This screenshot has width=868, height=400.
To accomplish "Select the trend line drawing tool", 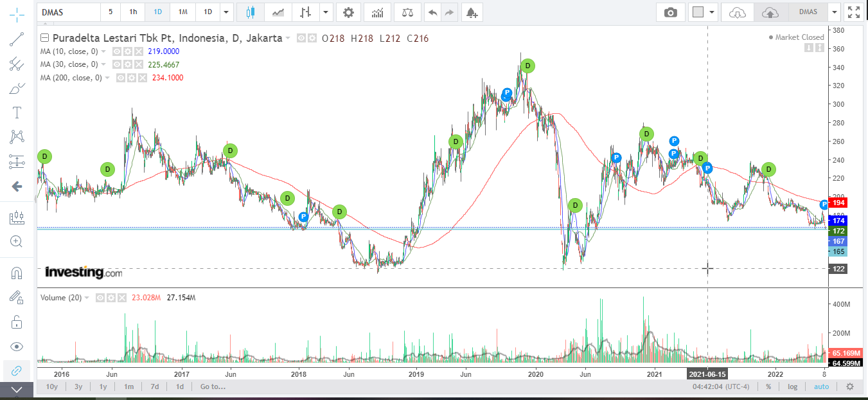I will tap(17, 39).
